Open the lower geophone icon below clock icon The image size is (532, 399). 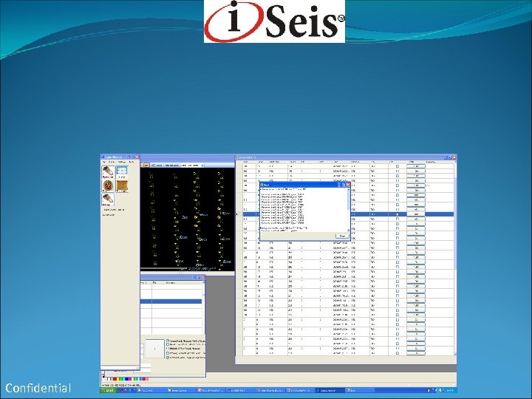[x=108, y=199]
